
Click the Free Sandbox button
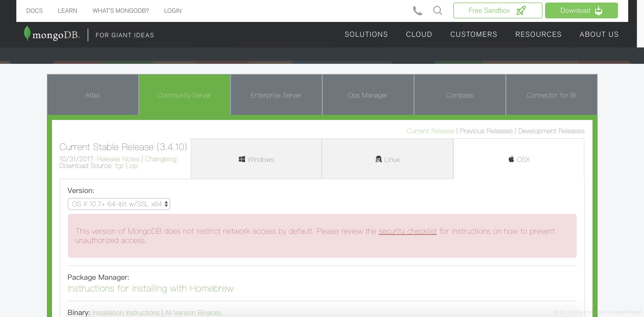pos(498,10)
